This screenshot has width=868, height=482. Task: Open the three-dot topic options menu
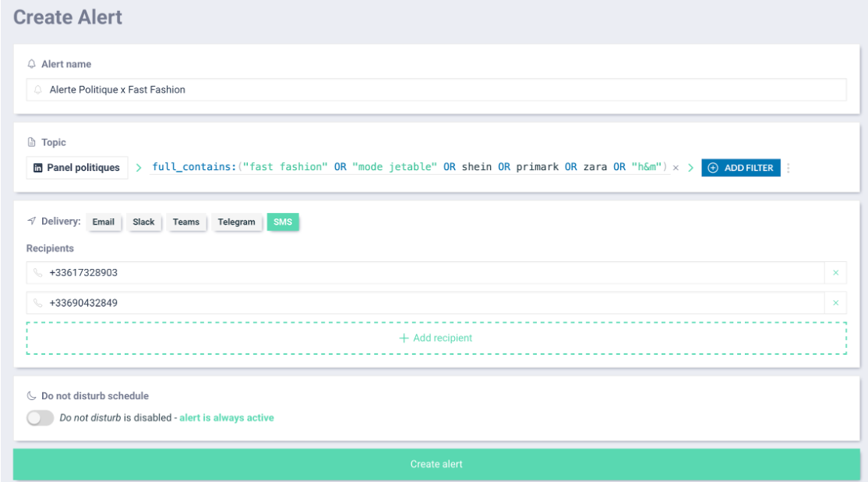coord(789,168)
